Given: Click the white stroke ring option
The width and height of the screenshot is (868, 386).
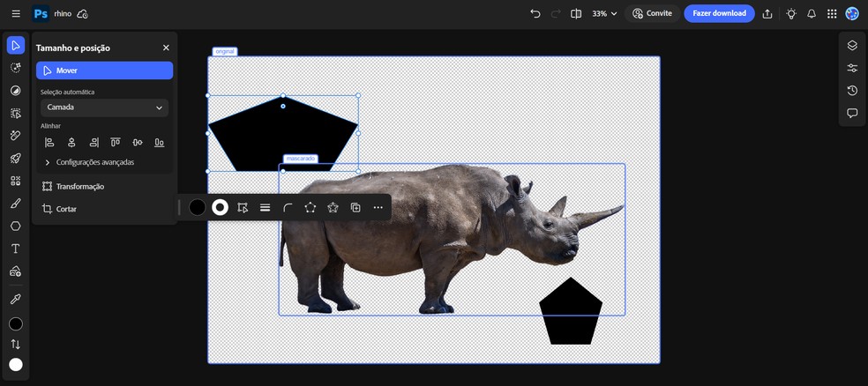Looking at the screenshot, I should click(220, 207).
